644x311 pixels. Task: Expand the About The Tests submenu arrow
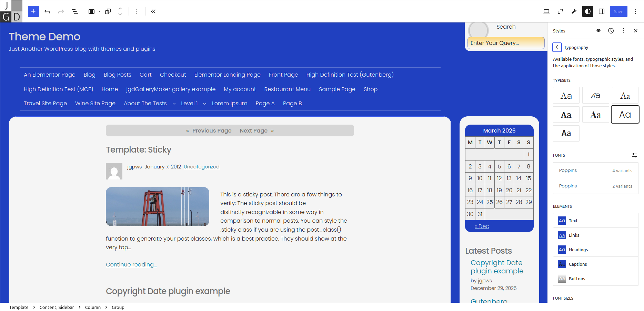point(174,104)
